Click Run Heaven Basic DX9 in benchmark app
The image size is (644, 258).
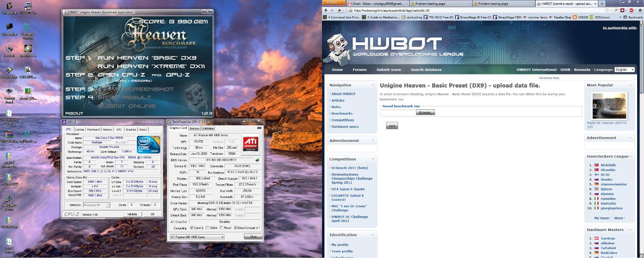tap(147, 58)
